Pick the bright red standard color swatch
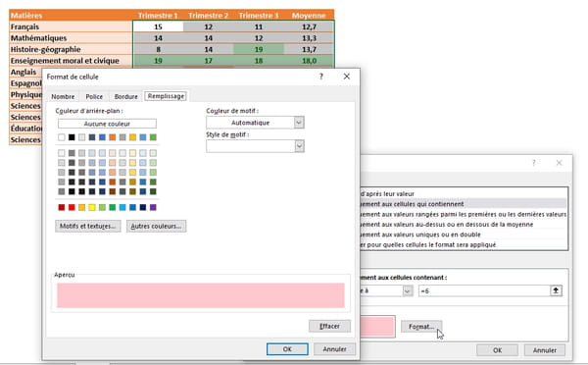The image size is (588, 365). click(x=72, y=207)
